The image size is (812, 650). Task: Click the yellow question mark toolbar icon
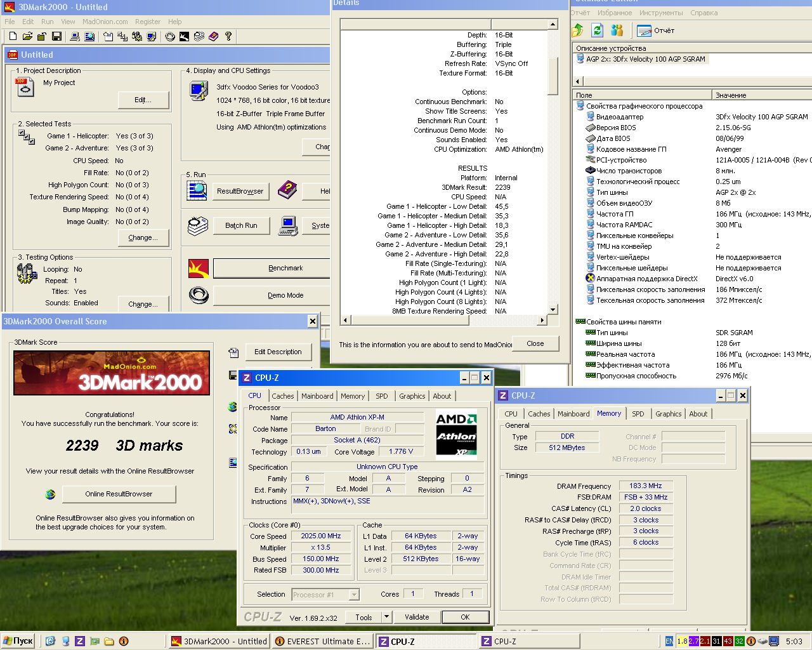(228, 36)
